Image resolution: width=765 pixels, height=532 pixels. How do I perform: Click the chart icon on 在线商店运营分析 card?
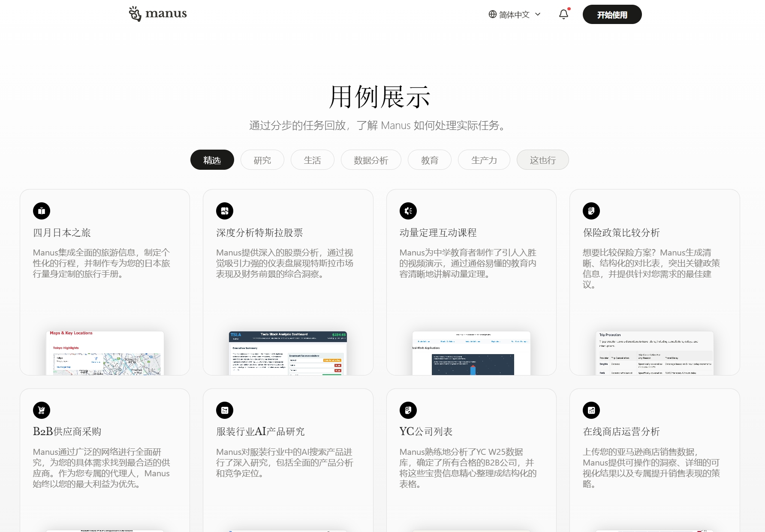click(591, 410)
